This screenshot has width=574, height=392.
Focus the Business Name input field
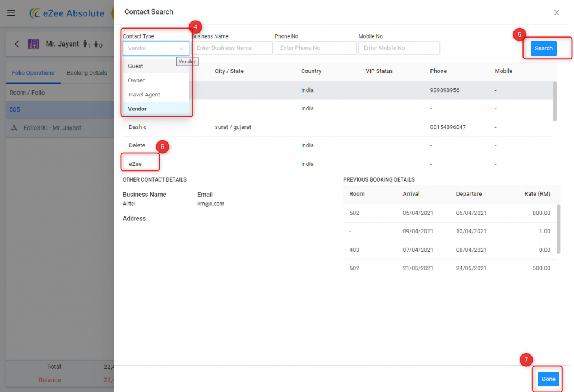click(x=232, y=48)
